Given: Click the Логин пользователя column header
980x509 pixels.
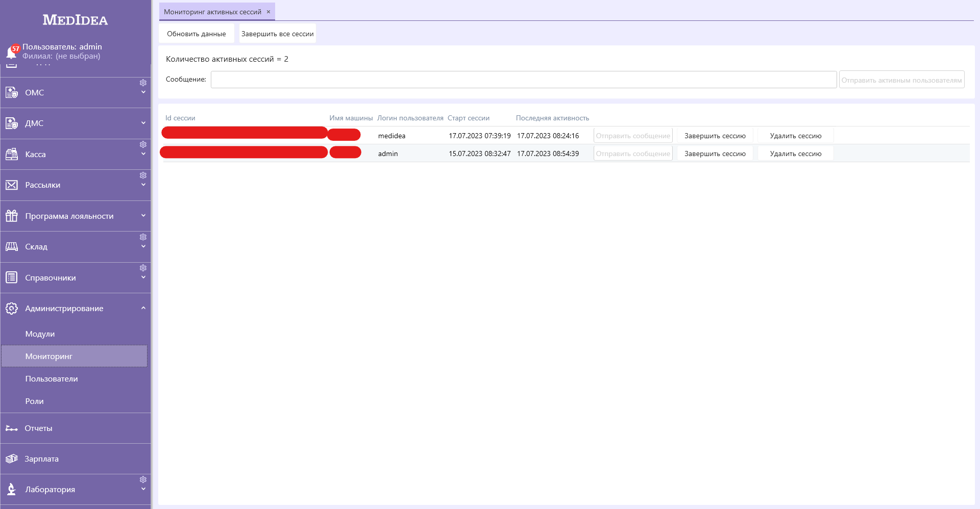Looking at the screenshot, I should click(410, 118).
